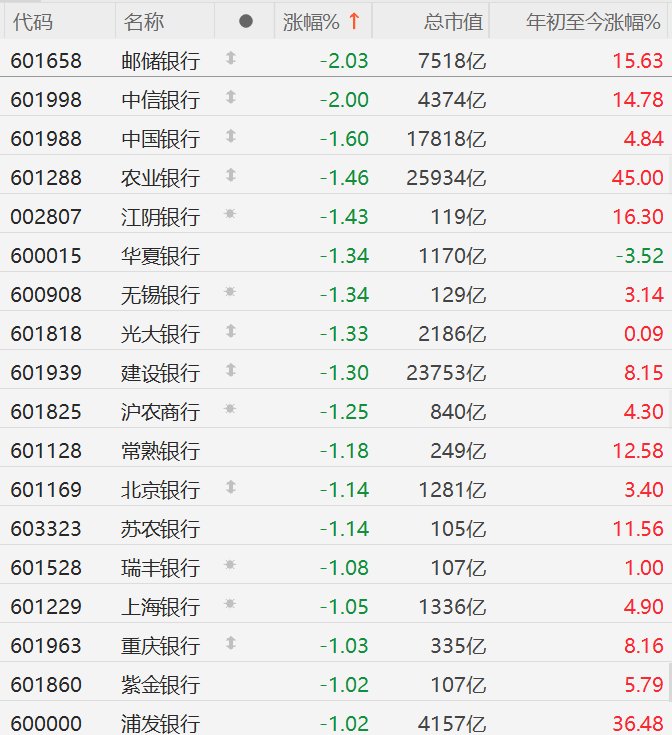Click the marker icon beside 中信银行
Image resolution: width=672 pixels, height=735 pixels.
point(230,97)
